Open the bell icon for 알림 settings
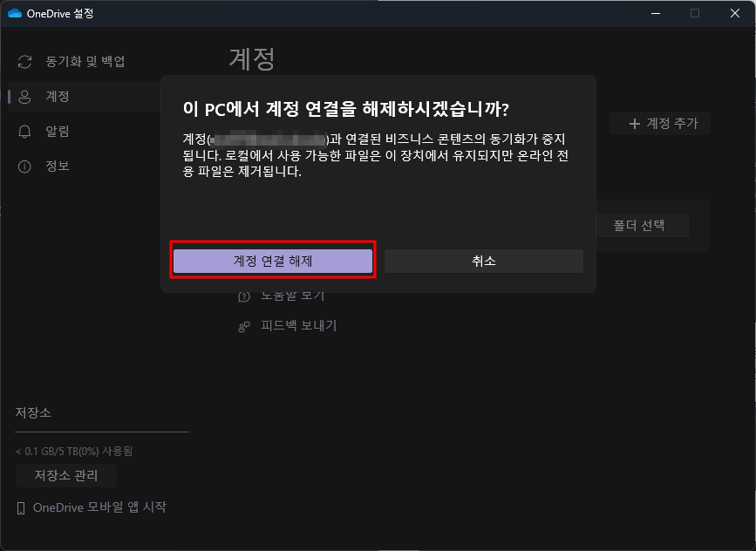756x551 pixels. point(24,131)
